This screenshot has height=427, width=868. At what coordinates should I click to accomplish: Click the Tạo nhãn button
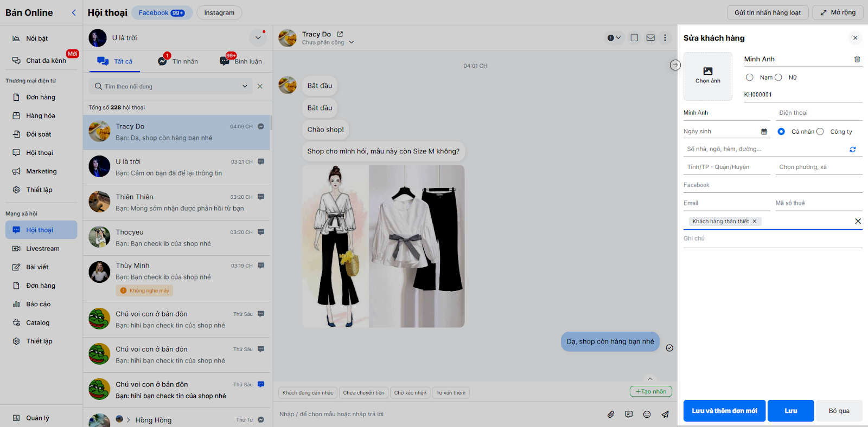point(651,391)
